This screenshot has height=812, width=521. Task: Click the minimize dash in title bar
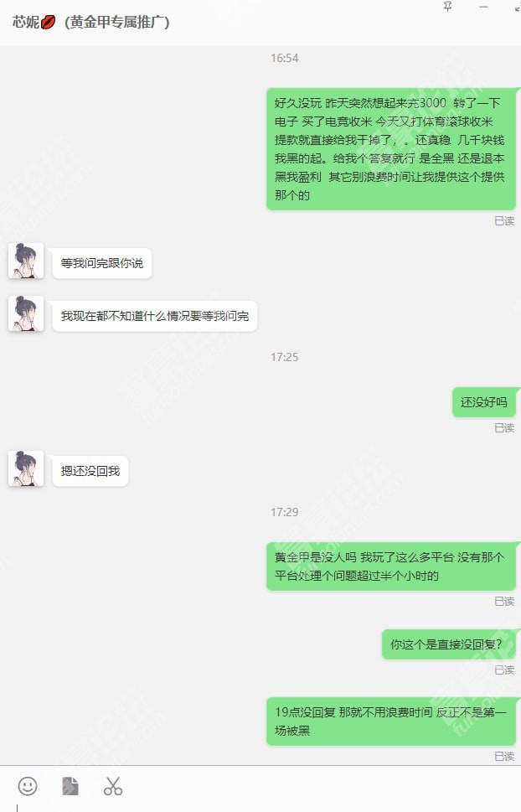pyautogui.click(x=483, y=7)
